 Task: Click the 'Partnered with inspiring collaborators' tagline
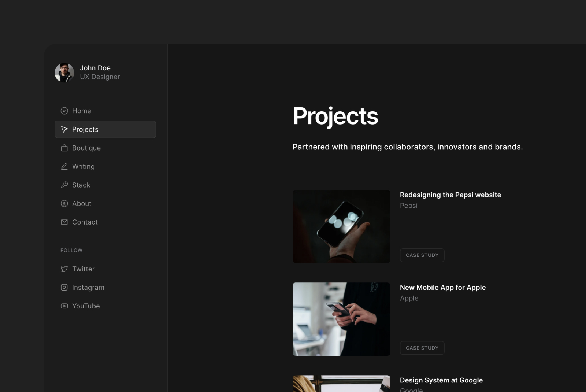click(408, 147)
